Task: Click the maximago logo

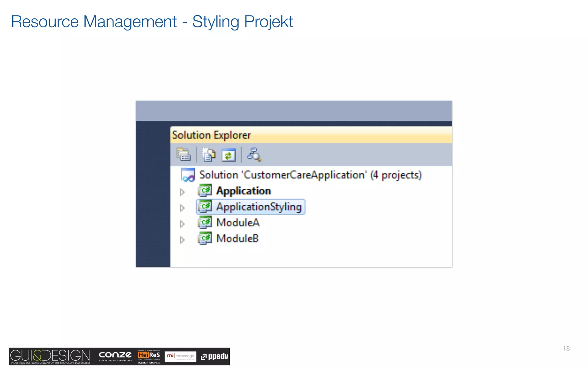Action: [180, 356]
